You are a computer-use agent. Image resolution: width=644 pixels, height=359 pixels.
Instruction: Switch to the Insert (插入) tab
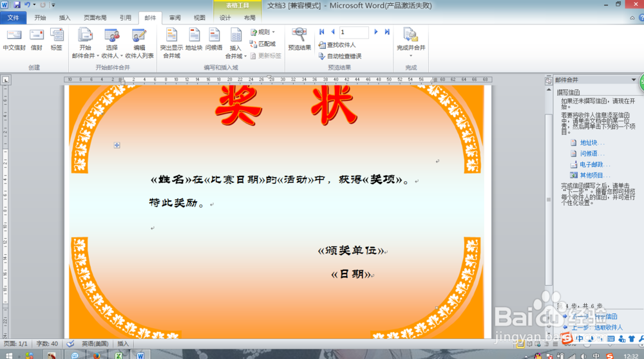pyautogui.click(x=65, y=17)
